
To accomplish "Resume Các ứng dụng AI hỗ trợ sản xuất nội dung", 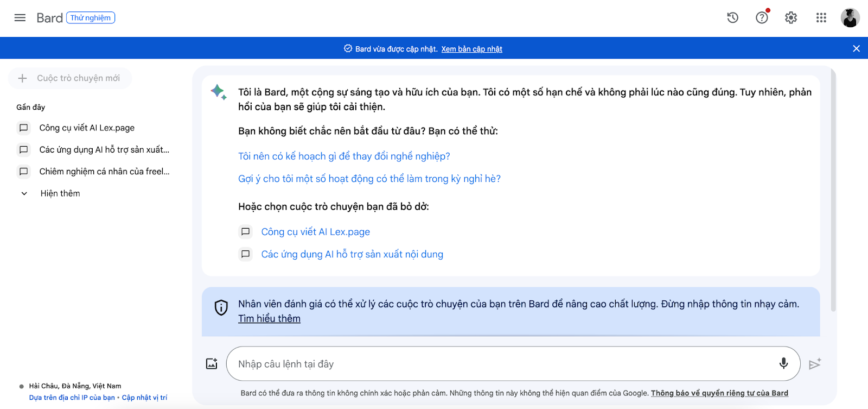I will (x=352, y=254).
